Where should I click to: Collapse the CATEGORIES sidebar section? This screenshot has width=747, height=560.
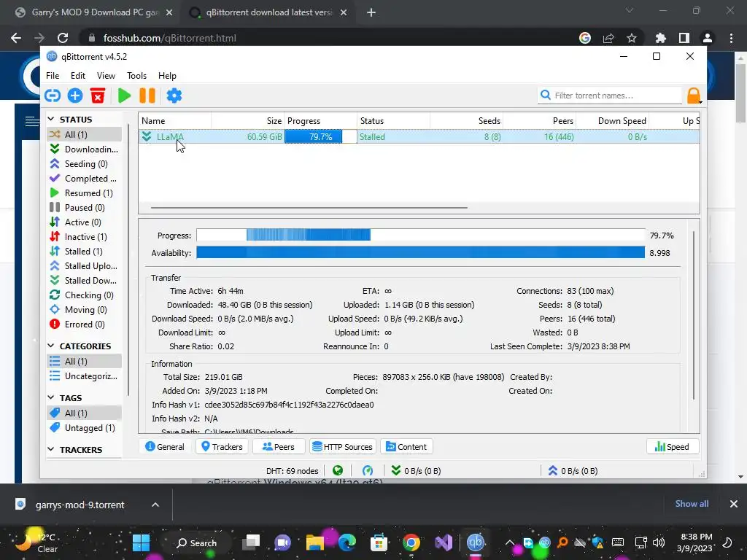(x=52, y=346)
